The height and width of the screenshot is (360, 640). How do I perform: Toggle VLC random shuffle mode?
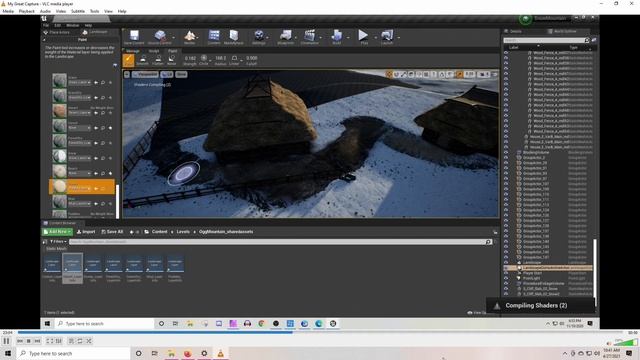point(89,341)
